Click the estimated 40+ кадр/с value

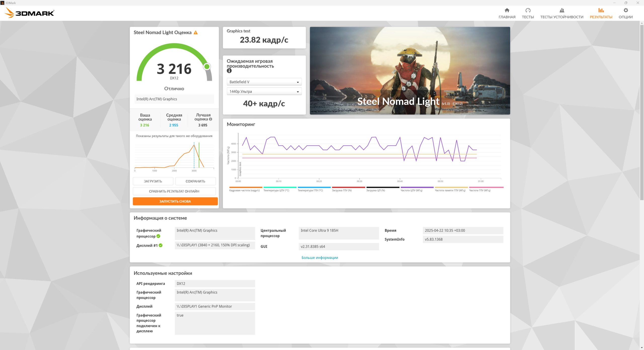tap(264, 104)
